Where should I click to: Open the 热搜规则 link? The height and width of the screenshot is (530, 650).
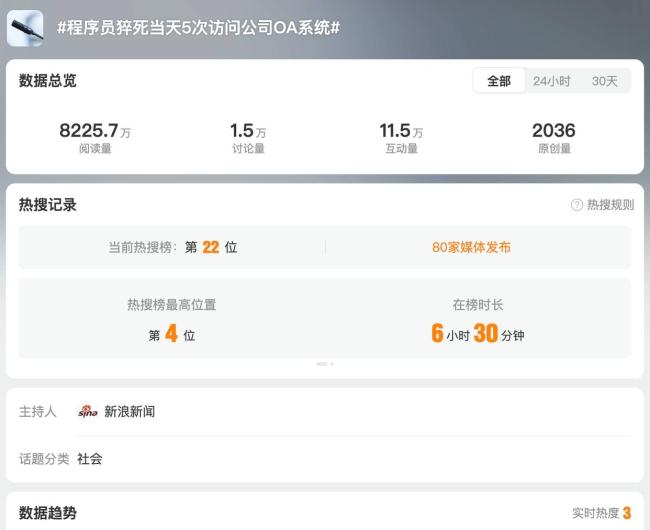tap(610, 205)
